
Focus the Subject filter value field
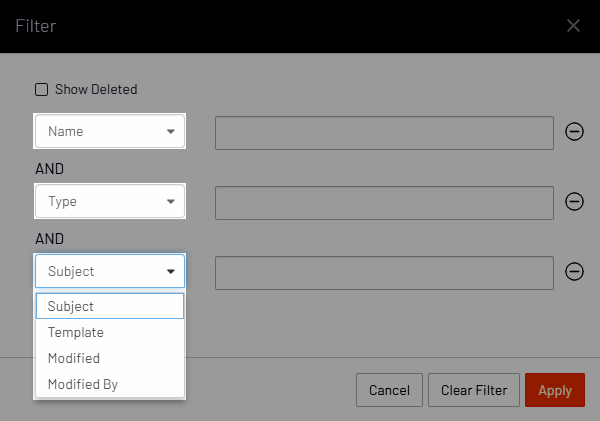point(384,271)
